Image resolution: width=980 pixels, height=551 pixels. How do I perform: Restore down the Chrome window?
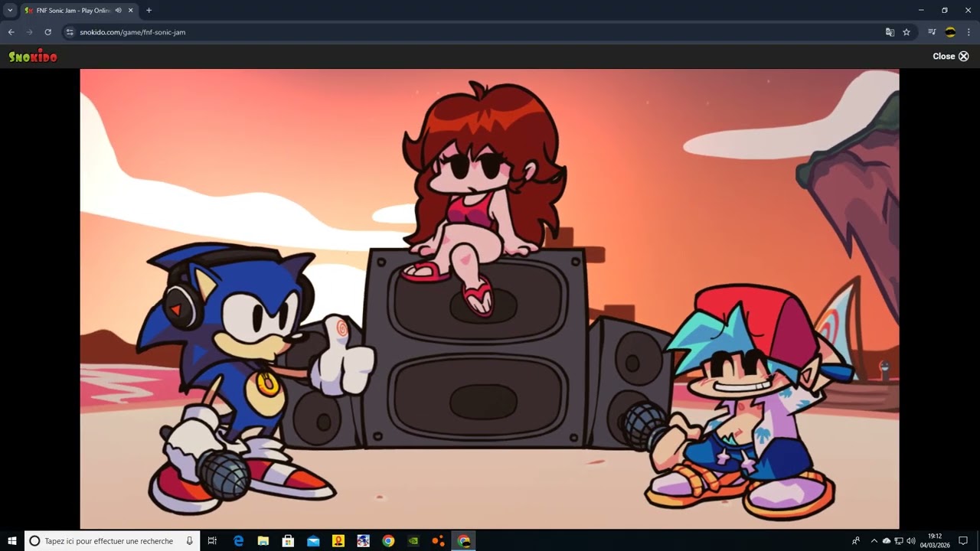point(945,11)
